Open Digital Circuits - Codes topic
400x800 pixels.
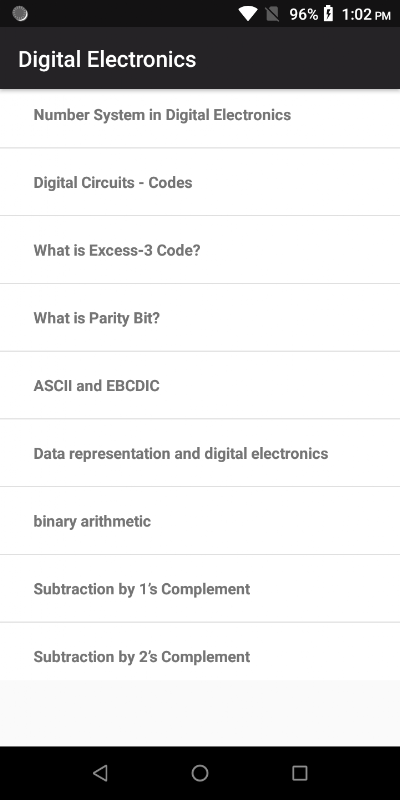point(200,182)
